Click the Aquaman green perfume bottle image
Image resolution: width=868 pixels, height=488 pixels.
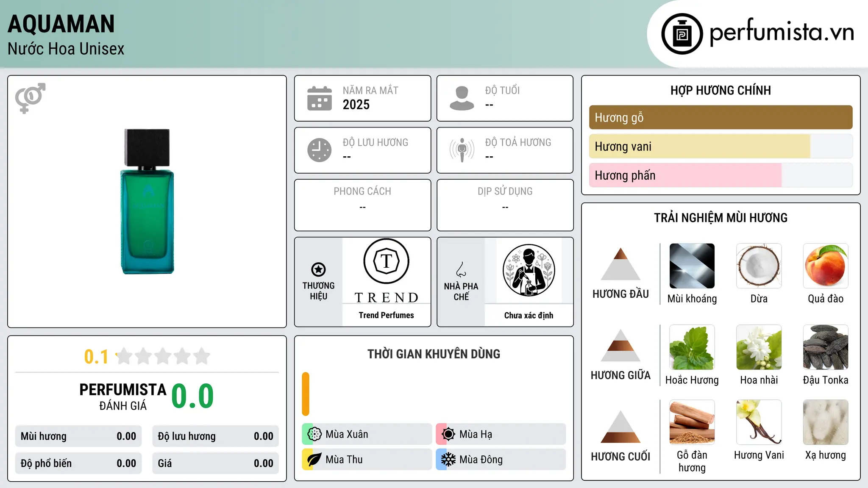tap(147, 202)
